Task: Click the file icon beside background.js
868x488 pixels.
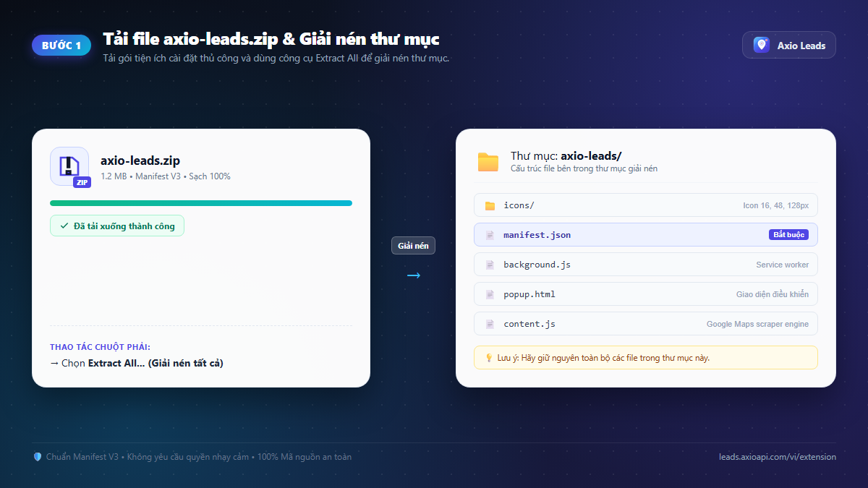Action: click(x=490, y=265)
